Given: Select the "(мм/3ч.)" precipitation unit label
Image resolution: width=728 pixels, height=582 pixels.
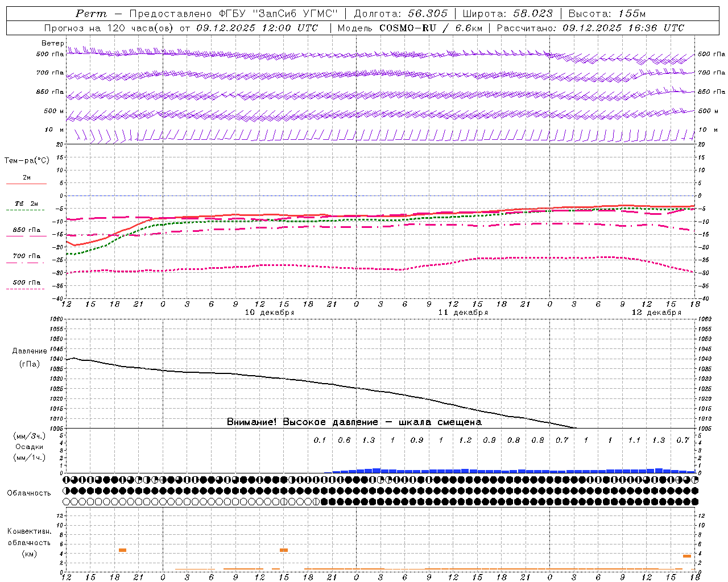Looking at the screenshot, I should 30,436.
